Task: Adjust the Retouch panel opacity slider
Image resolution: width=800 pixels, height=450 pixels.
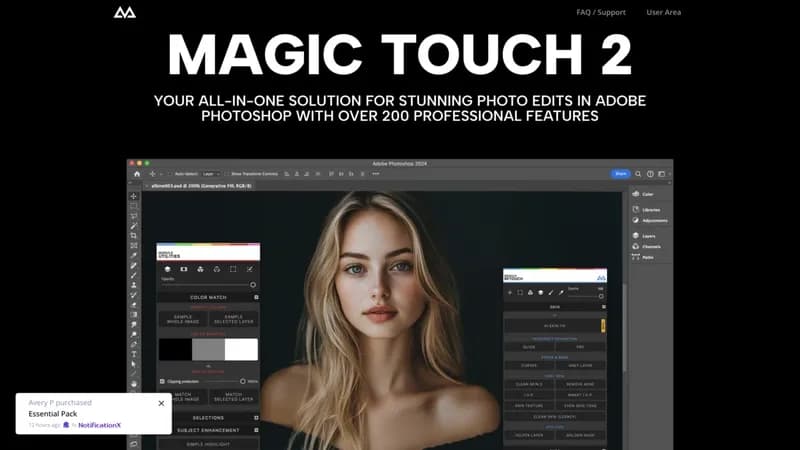Action: click(x=601, y=296)
